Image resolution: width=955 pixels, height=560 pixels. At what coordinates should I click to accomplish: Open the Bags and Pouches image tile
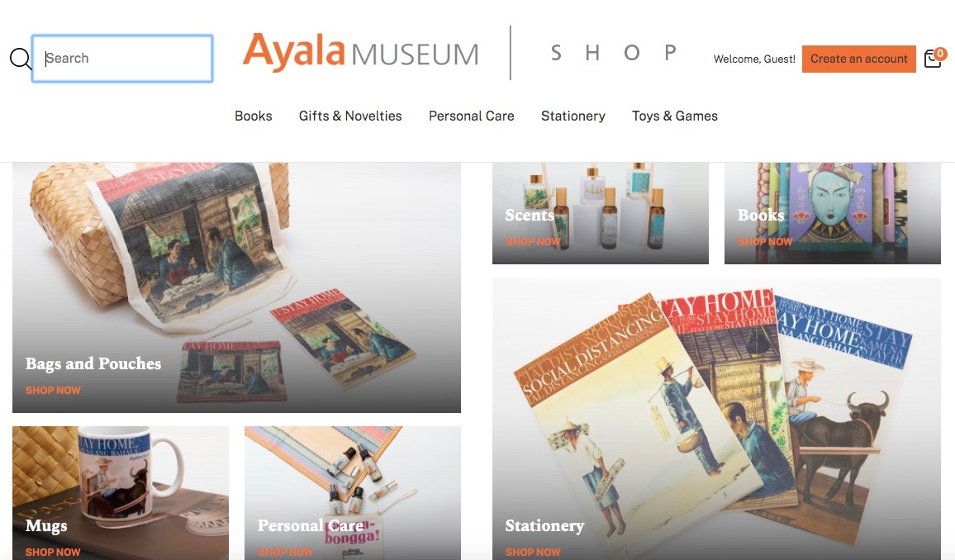coord(236,287)
